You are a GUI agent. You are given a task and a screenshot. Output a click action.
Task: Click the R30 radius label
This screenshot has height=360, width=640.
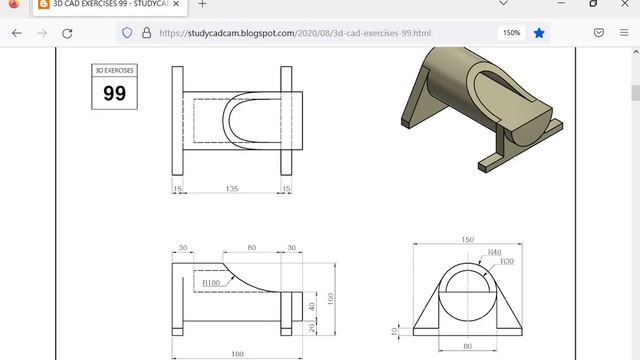pos(507,261)
